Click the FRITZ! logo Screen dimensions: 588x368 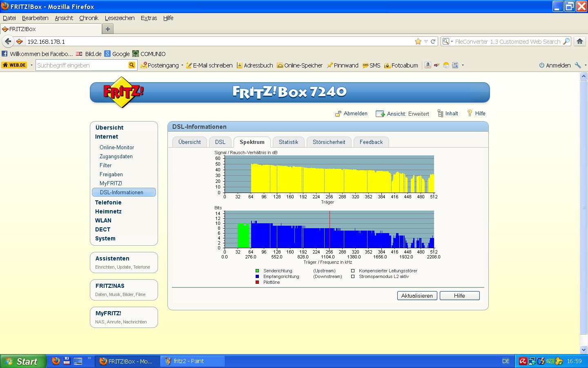tap(123, 92)
